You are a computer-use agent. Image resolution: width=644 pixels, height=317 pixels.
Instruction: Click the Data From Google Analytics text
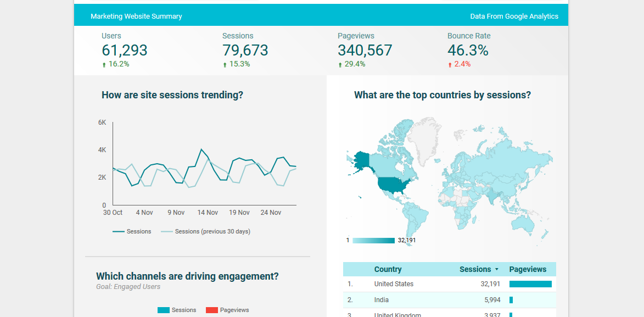click(x=514, y=16)
